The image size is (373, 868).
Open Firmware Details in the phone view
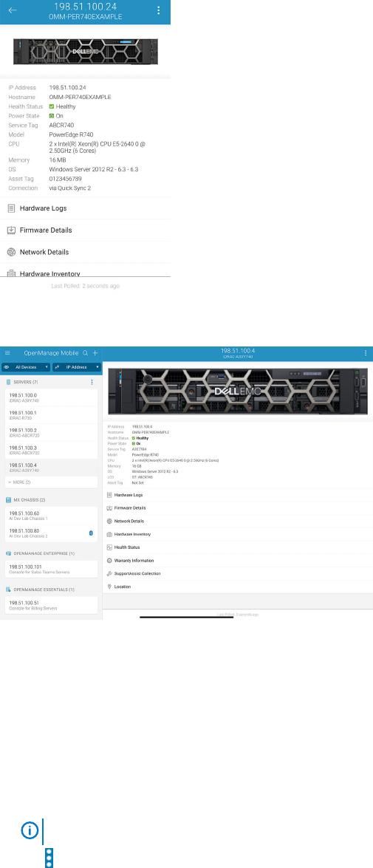click(85, 230)
